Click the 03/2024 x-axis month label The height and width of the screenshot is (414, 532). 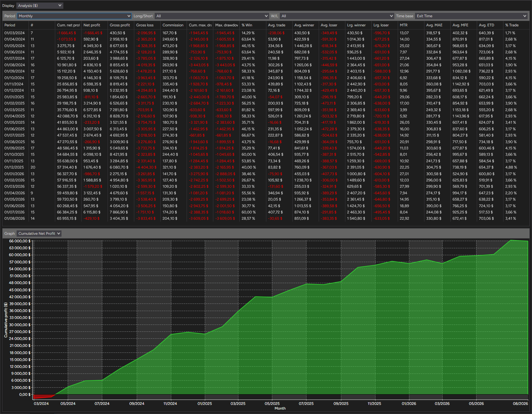(41, 404)
